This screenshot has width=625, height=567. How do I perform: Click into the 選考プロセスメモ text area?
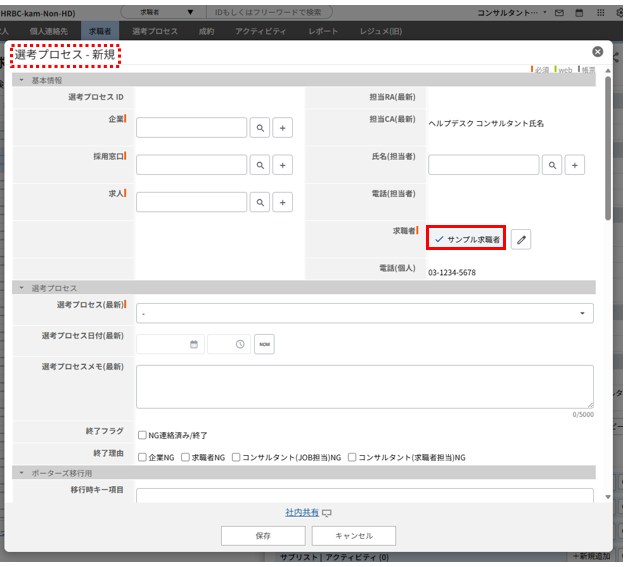(x=364, y=385)
